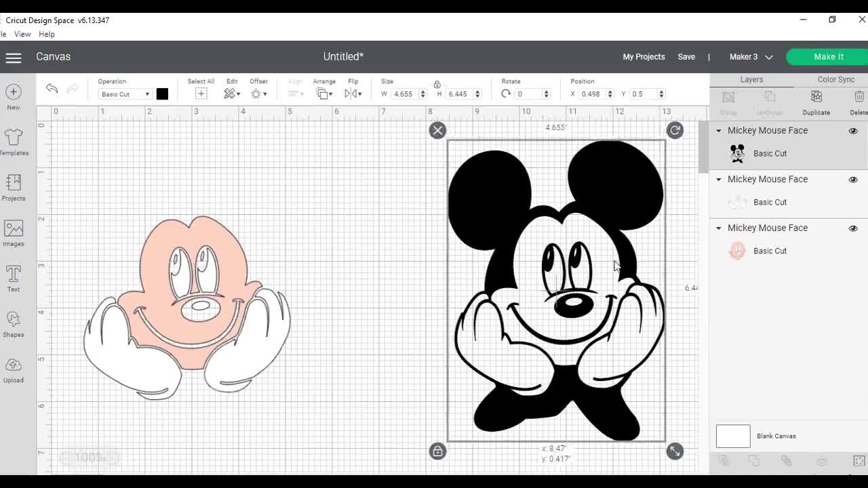868x488 pixels.
Task: Switch to the Layers tab
Action: (x=751, y=79)
